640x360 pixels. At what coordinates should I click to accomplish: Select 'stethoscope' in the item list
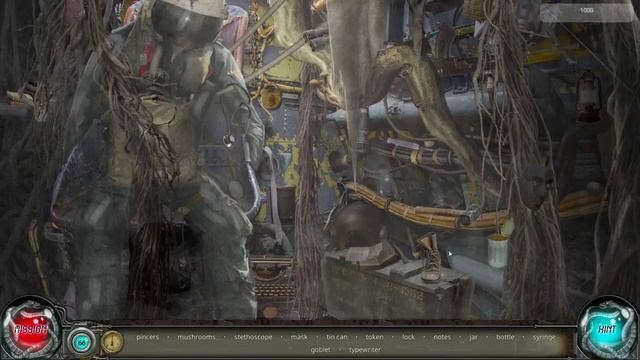253,337
